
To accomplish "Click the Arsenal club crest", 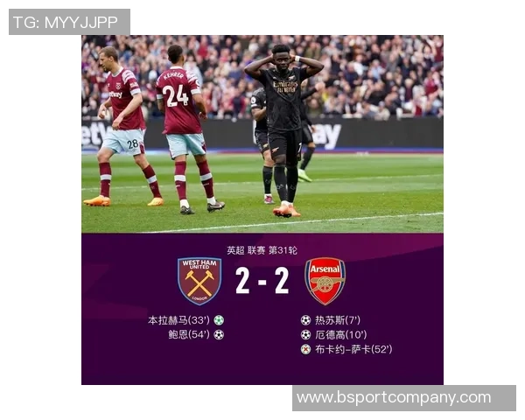I will pos(325,281).
